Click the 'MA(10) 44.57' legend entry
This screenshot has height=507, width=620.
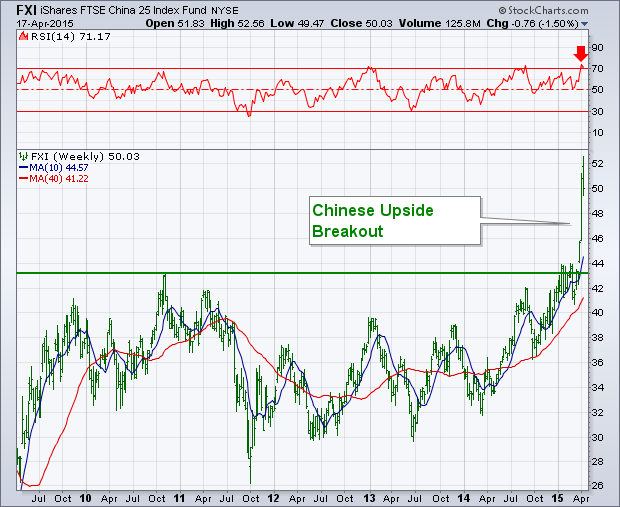click(x=54, y=168)
